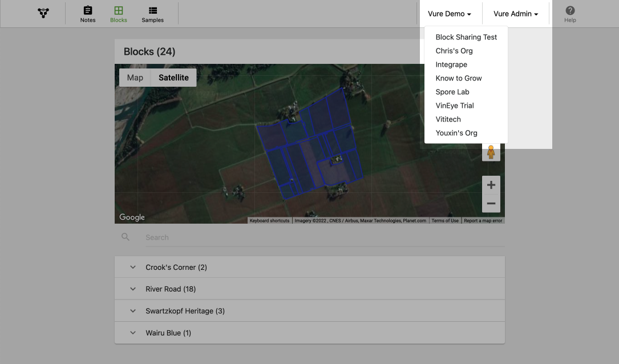
Task: Focus the blocks Search field
Action: tap(325, 237)
